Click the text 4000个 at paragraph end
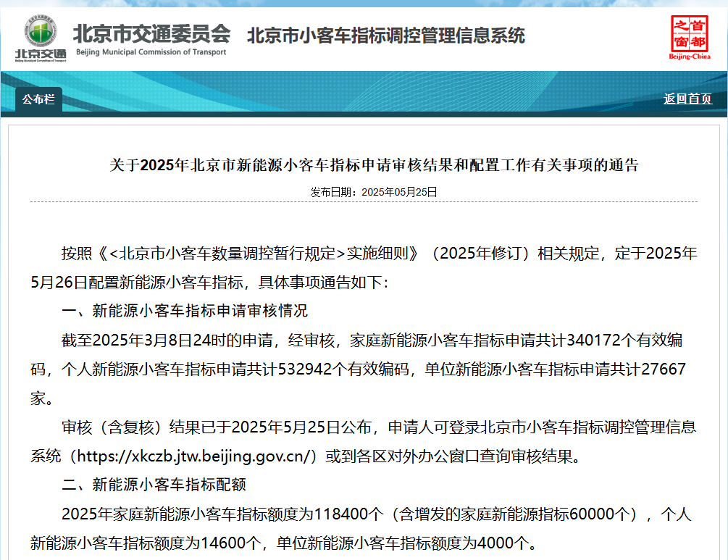Viewport: 728px width, 560px height. point(503,543)
